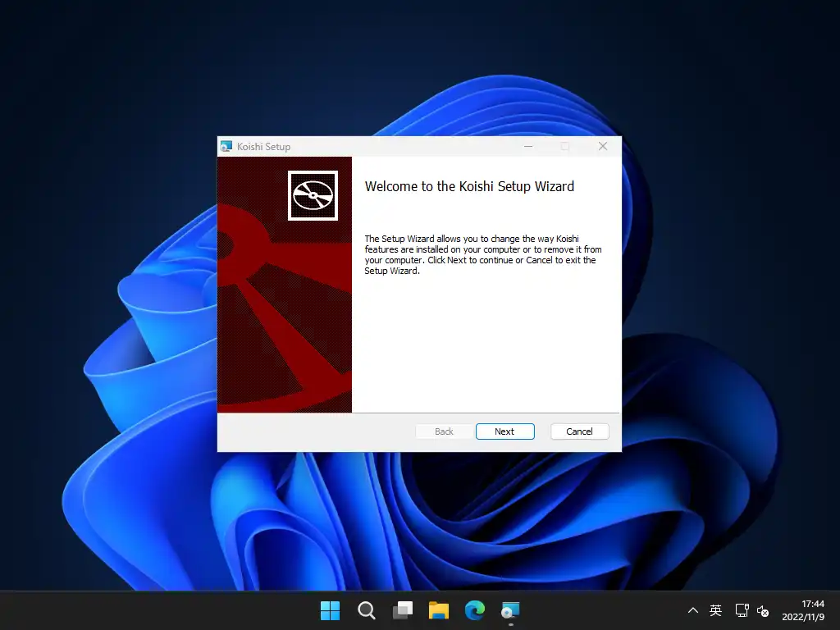The width and height of the screenshot is (840, 630).
Task: Open Task View on the taskbar
Action: pos(403,610)
